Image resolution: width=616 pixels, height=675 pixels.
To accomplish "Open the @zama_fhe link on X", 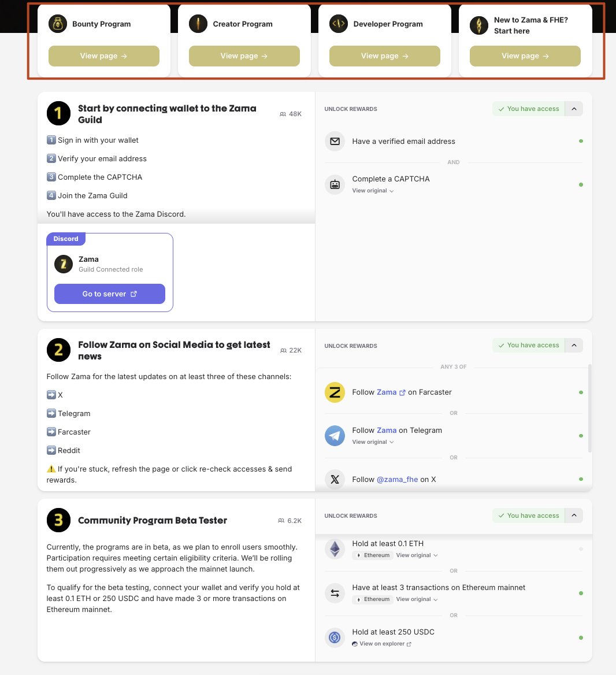I will (x=397, y=480).
